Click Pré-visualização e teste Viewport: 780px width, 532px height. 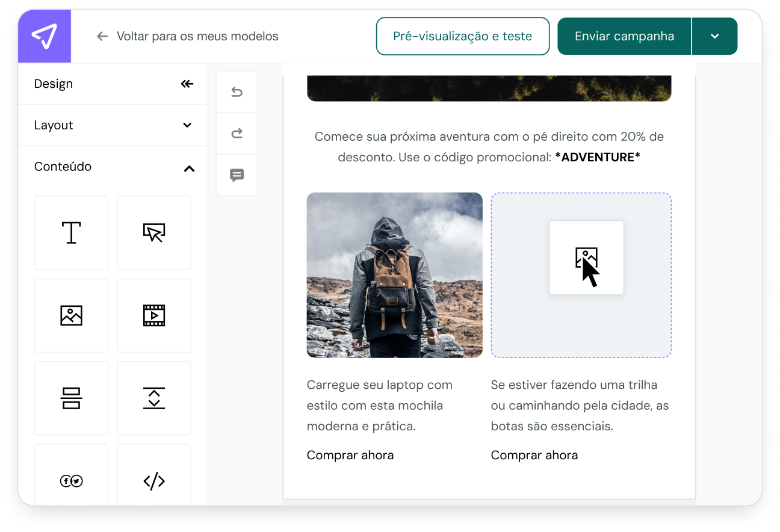[x=462, y=36]
